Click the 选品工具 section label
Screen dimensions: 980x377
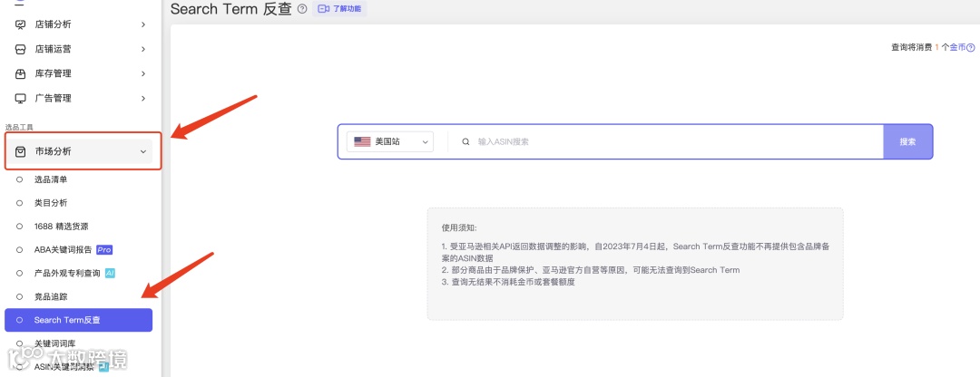[19, 128]
